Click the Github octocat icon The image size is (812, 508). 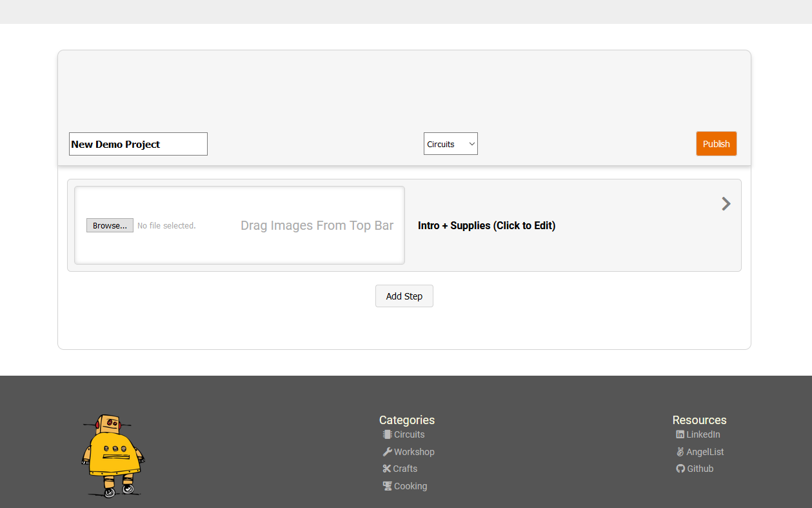pyautogui.click(x=680, y=469)
